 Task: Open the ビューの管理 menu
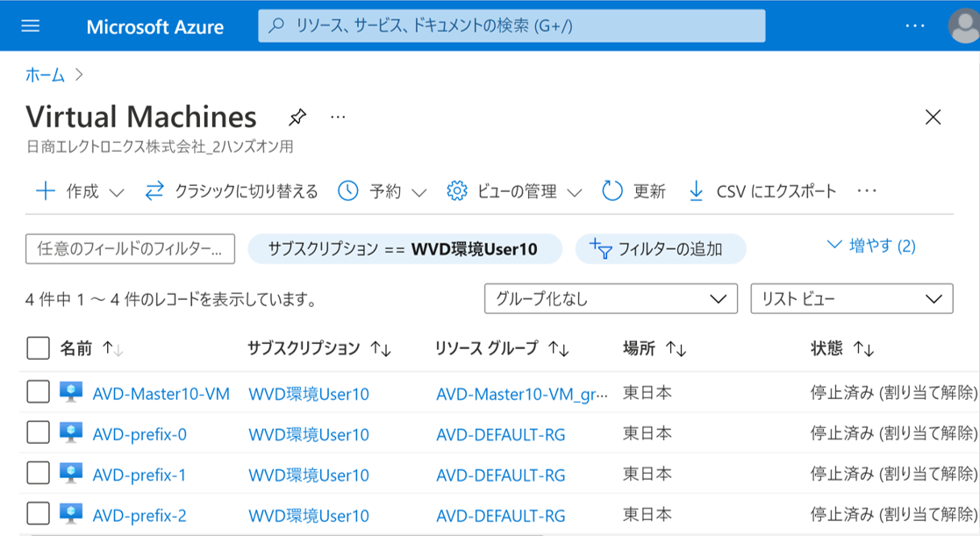click(515, 191)
